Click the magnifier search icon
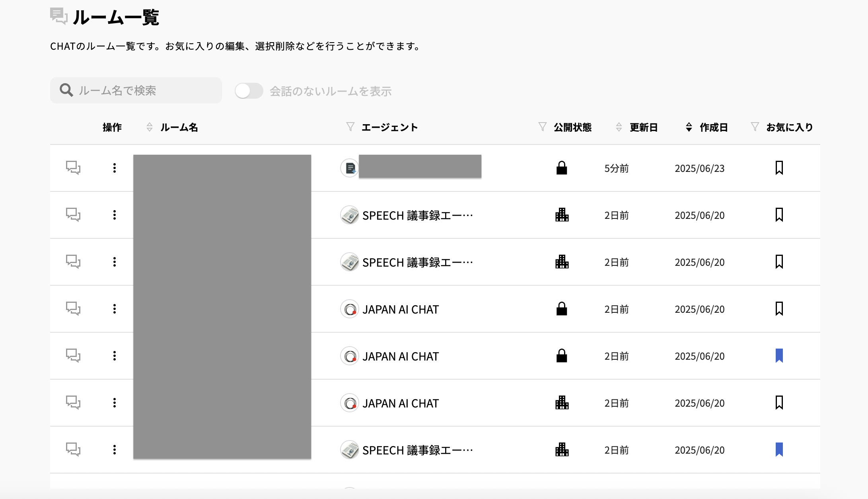The height and width of the screenshot is (499, 868). 66,90
